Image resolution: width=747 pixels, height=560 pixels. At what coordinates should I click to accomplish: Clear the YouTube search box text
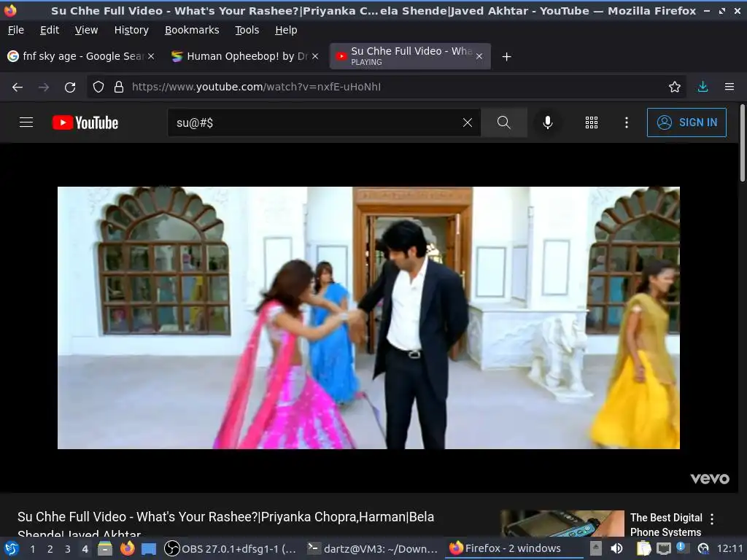(468, 122)
